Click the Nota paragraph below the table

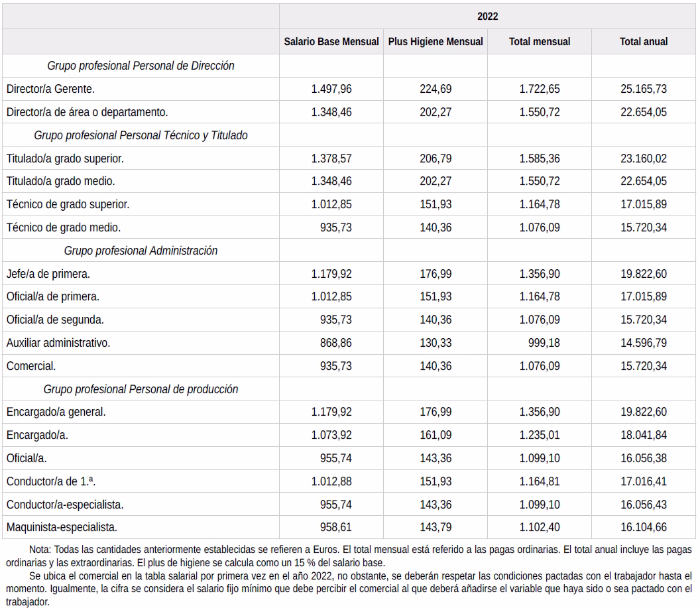[x=350, y=555]
